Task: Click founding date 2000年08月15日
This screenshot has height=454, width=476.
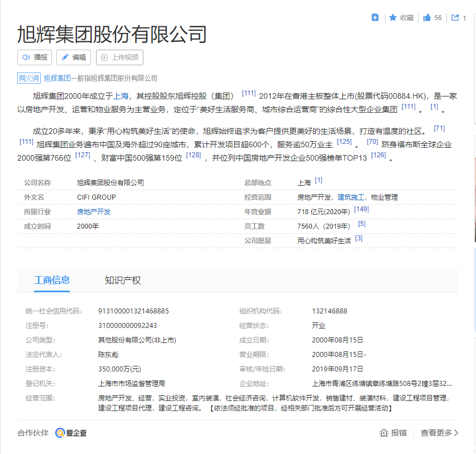Action: tap(337, 340)
